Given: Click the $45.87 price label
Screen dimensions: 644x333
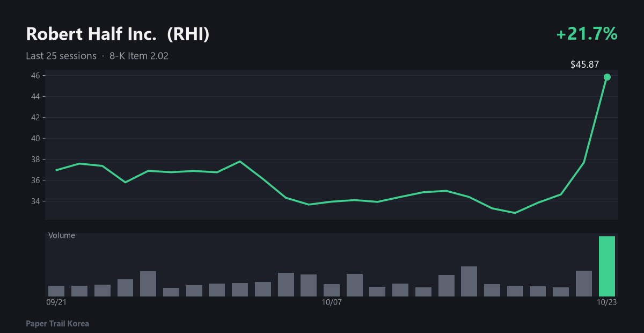Looking at the screenshot, I should point(584,64).
